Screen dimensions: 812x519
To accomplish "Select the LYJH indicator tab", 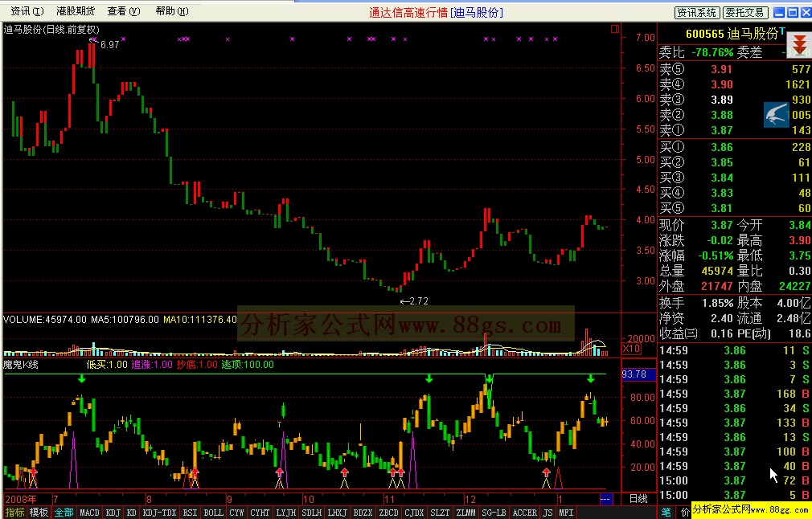I will (286, 513).
